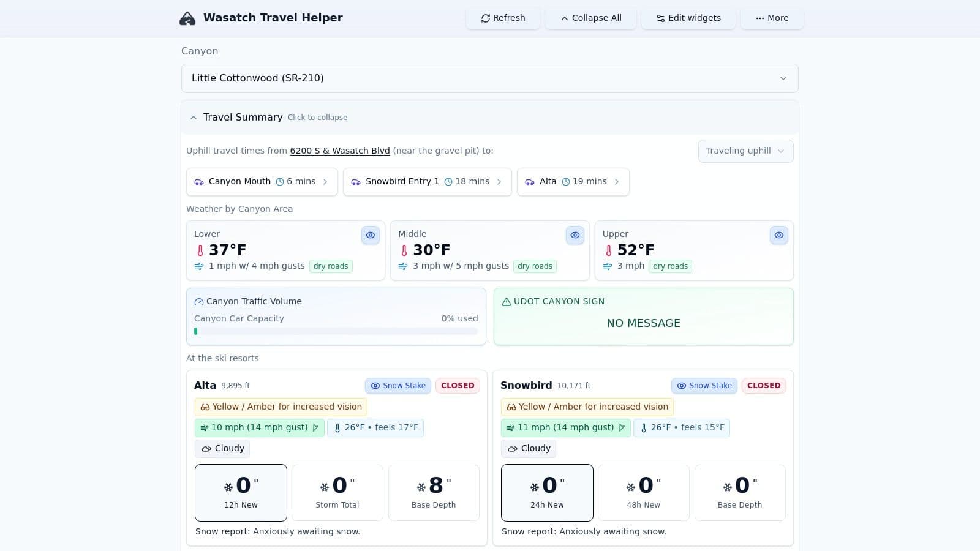The image size is (980, 551).
Task: Open Alta's Snow Stake camera
Action: (398, 386)
